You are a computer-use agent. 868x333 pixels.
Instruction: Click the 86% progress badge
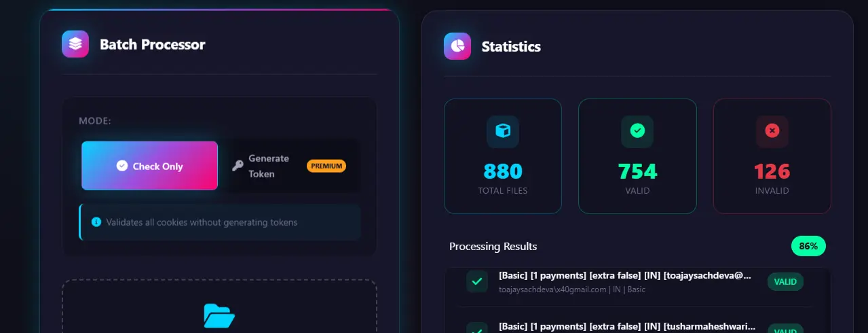808,246
